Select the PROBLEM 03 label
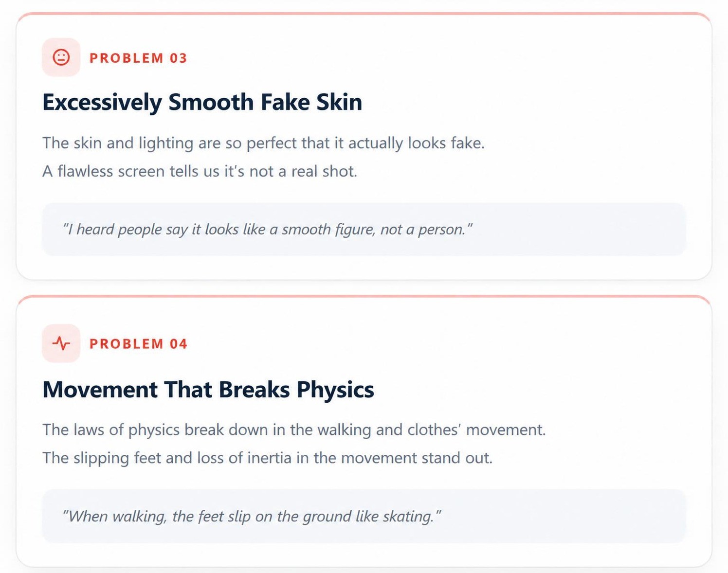This screenshot has width=728, height=573. [x=138, y=58]
